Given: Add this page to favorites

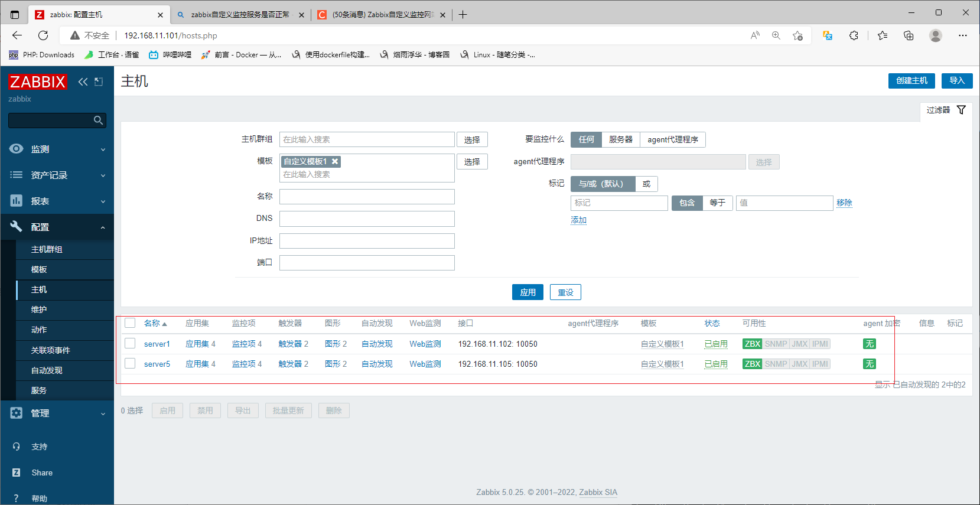Looking at the screenshot, I should tap(797, 35).
